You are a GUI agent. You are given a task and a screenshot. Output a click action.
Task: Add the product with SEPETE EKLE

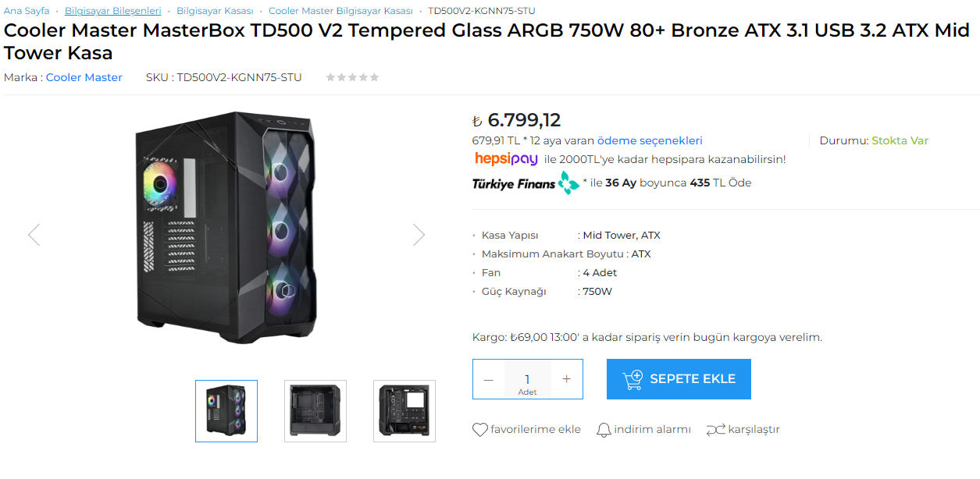pos(679,379)
